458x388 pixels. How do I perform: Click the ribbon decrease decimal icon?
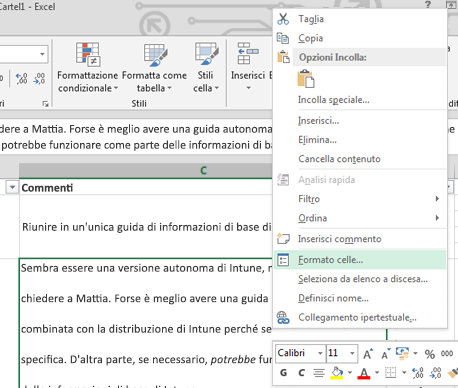click(x=39, y=79)
